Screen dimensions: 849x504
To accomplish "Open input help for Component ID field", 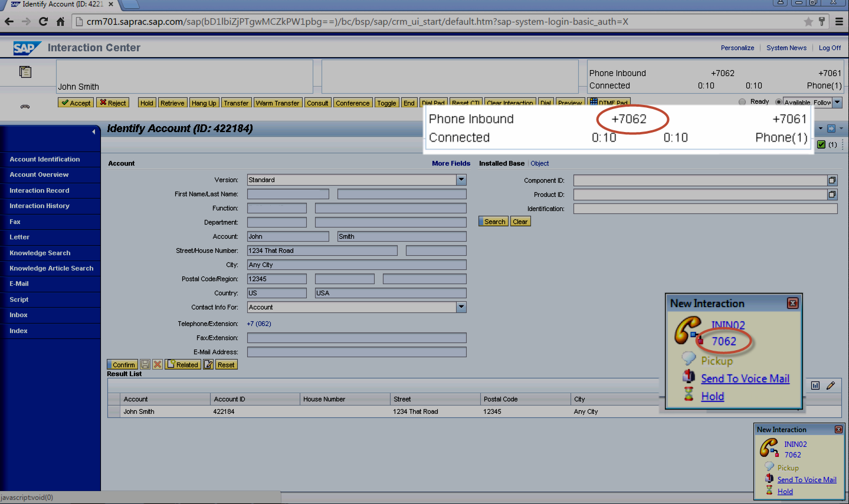I will pyautogui.click(x=832, y=180).
